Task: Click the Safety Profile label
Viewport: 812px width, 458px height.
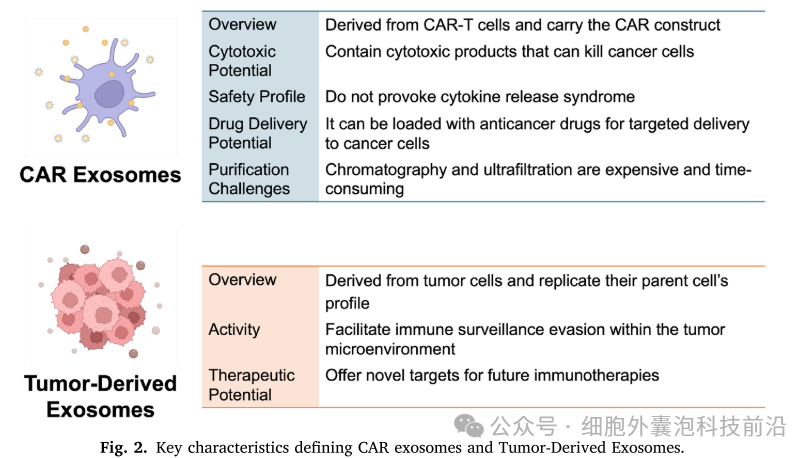Action: point(257,96)
